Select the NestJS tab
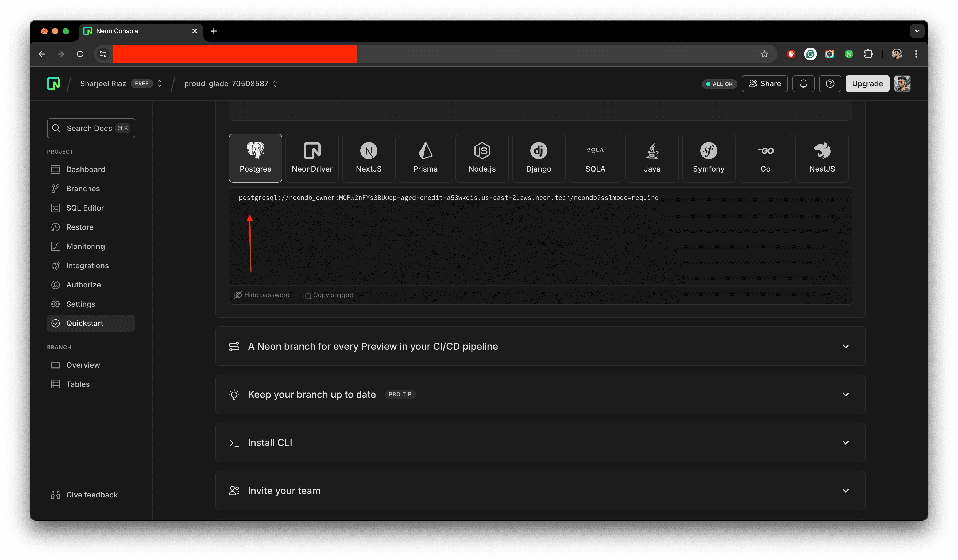This screenshot has width=958, height=560. (x=821, y=158)
